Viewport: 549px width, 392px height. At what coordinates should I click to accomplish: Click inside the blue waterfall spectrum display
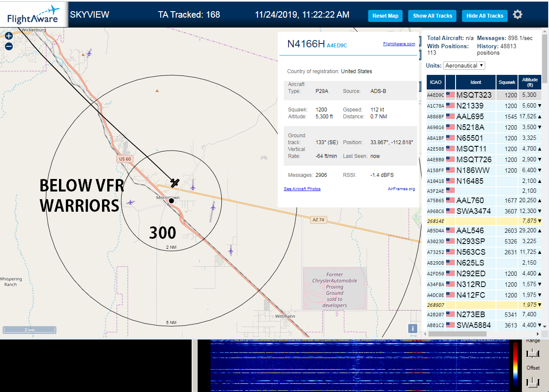click(x=359, y=365)
